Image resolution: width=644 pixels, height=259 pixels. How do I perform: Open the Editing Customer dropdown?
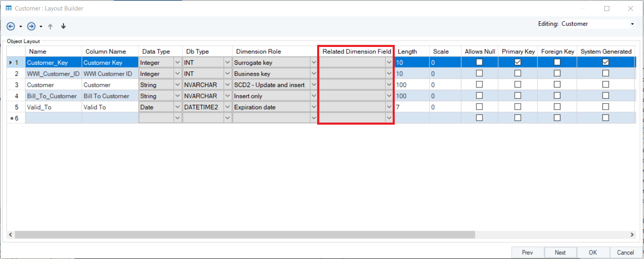632,24
